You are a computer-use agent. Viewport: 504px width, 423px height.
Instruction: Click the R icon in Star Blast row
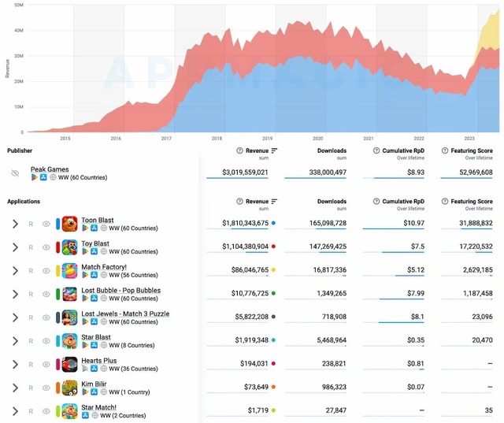[x=31, y=342]
